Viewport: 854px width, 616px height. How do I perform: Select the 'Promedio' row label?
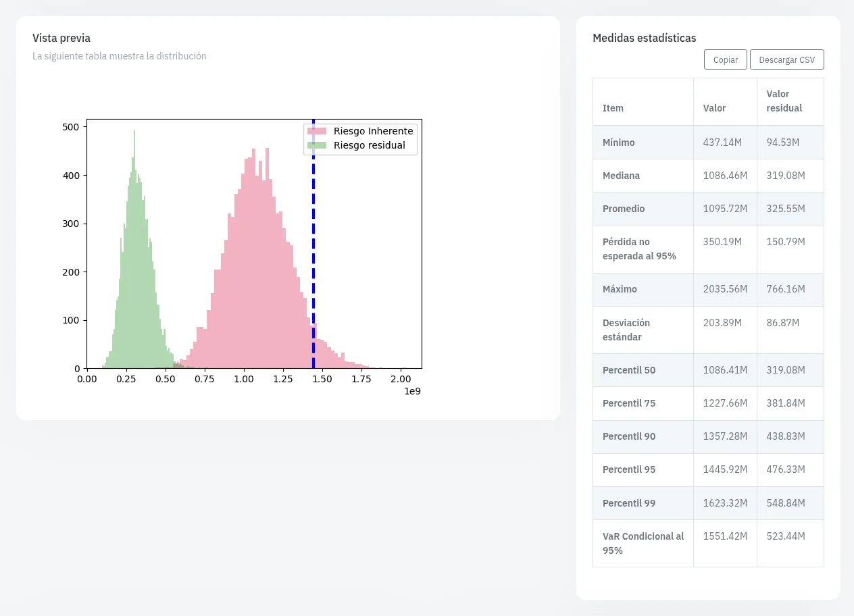coord(624,209)
